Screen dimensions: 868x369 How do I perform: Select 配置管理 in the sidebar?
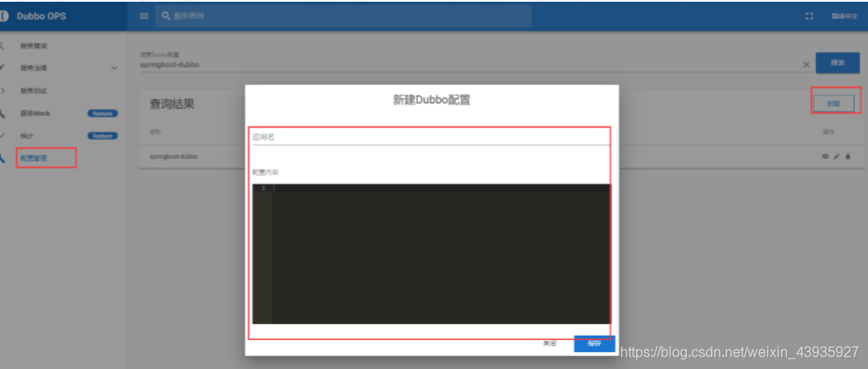pyautogui.click(x=33, y=158)
